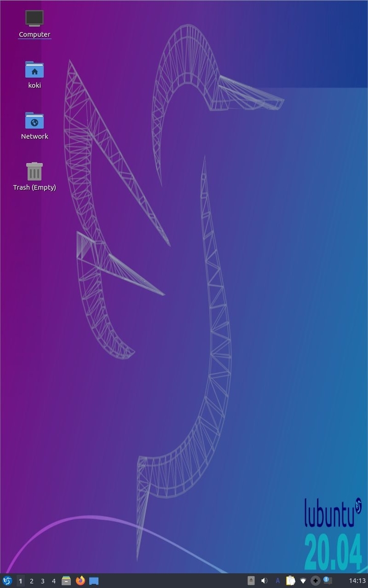Open the volume control speaker icon
Image resolution: width=368 pixels, height=588 pixels.
pos(264,581)
